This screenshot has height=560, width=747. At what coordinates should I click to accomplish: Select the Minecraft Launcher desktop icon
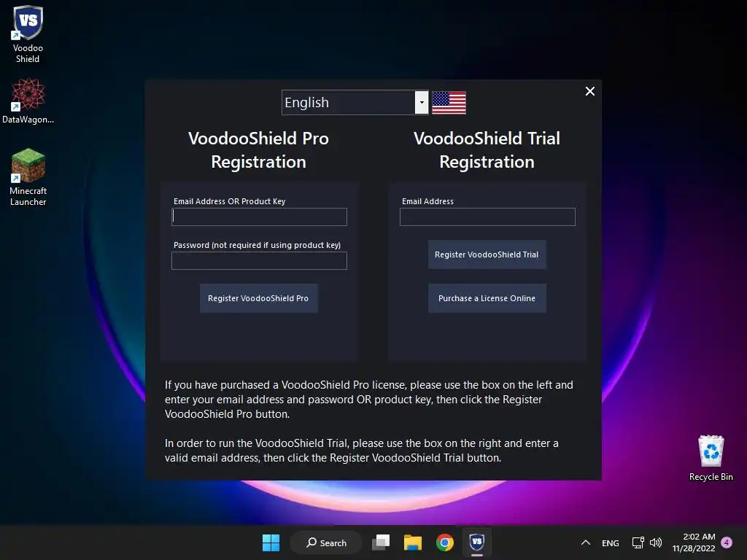pyautogui.click(x=28, y=177)
